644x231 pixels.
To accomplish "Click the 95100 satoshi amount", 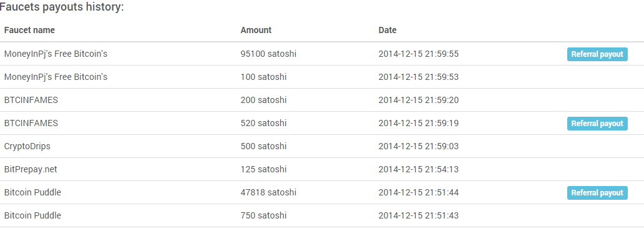I will [x=268, y=54].
